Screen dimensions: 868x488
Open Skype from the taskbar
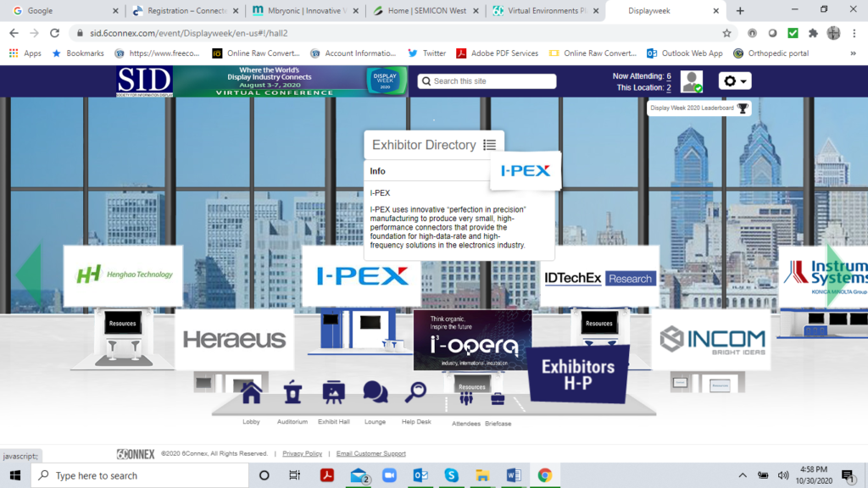(452, 475)
